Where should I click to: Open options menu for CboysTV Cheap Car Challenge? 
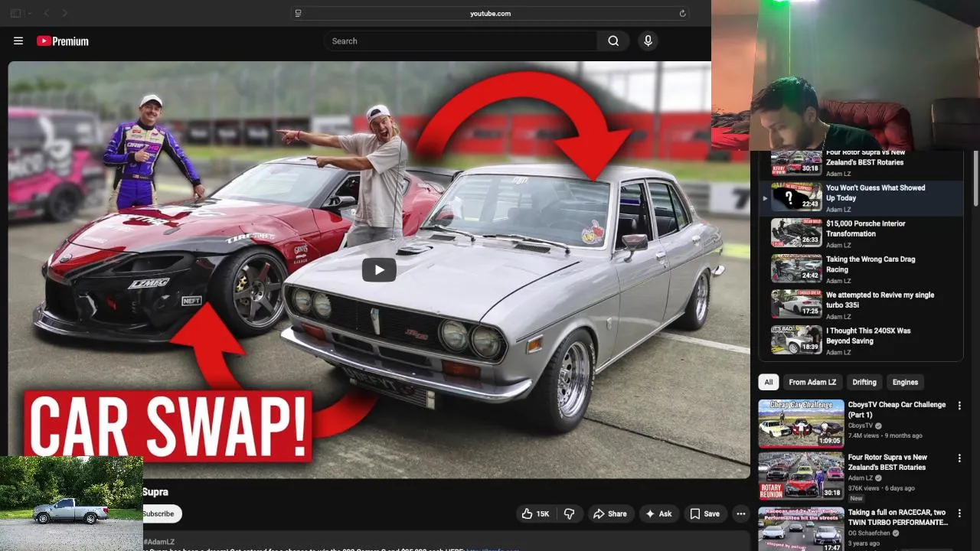coord(959,406)
